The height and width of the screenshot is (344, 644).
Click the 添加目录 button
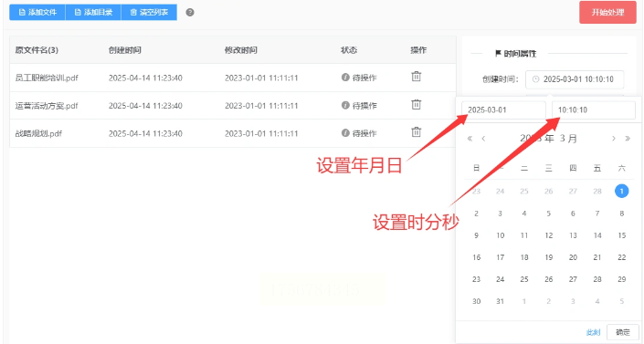pos(93,12)
